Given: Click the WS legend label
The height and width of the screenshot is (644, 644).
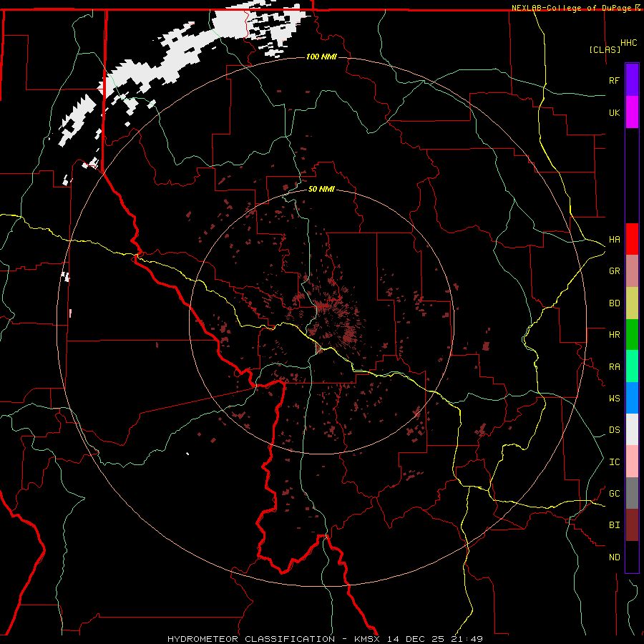Looking at the screenshot, I should click(x=614, y=398).
